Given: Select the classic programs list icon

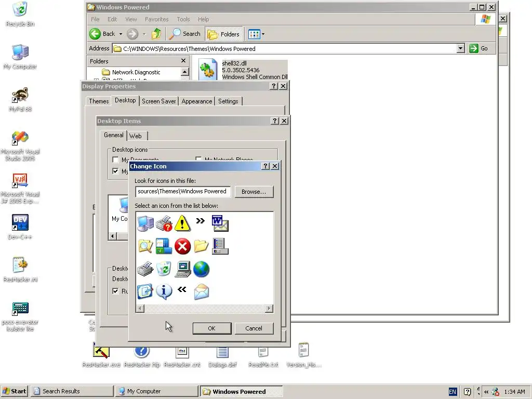Looking at the screenshot, I should point(220,246).
